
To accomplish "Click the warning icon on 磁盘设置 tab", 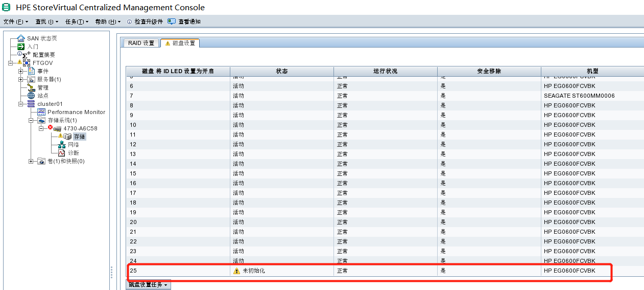I will [x=168, y=43].
